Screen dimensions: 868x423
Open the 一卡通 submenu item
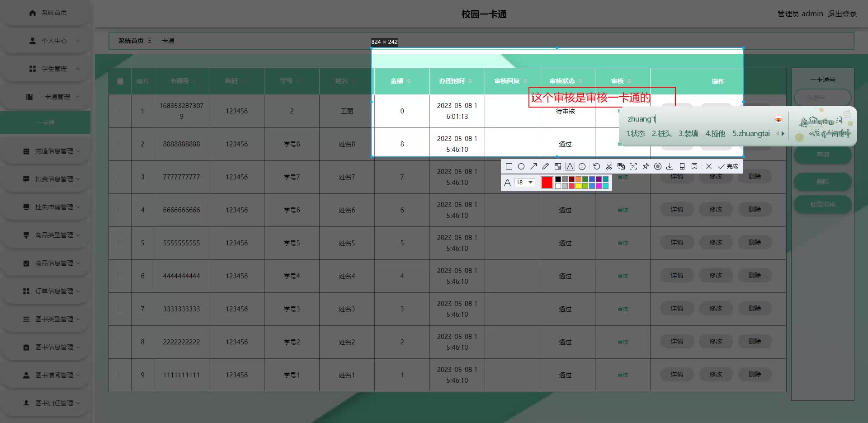(45, 122)
